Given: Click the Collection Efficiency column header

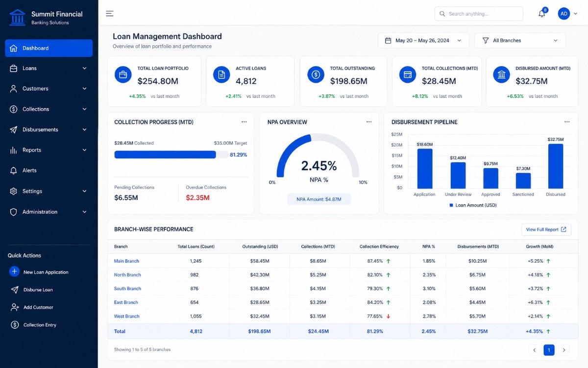Looking at the screenshot, I should 379,246.
